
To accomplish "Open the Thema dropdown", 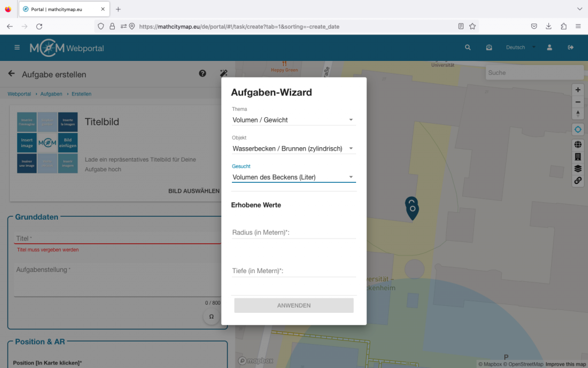I will coord(293,120).
